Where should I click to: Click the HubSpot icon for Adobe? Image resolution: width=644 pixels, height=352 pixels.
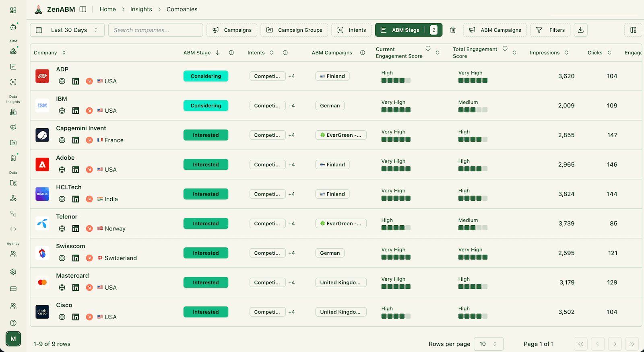(x=89, y=170)
